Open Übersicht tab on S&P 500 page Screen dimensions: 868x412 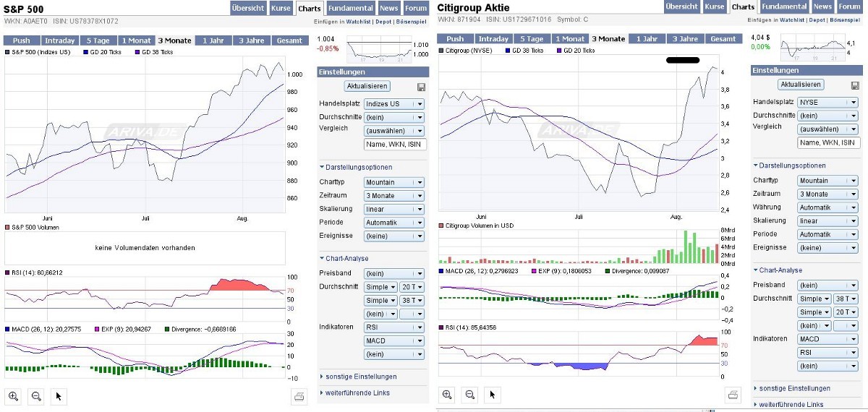tap(247, 8)
